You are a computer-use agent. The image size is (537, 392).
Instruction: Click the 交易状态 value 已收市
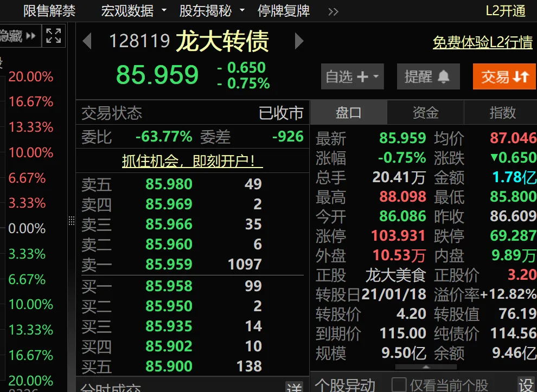click(x=281, y=113)
